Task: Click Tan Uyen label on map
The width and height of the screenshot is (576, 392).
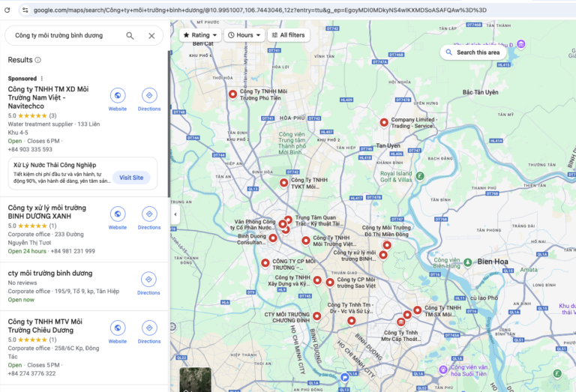Action: [388, 145]
